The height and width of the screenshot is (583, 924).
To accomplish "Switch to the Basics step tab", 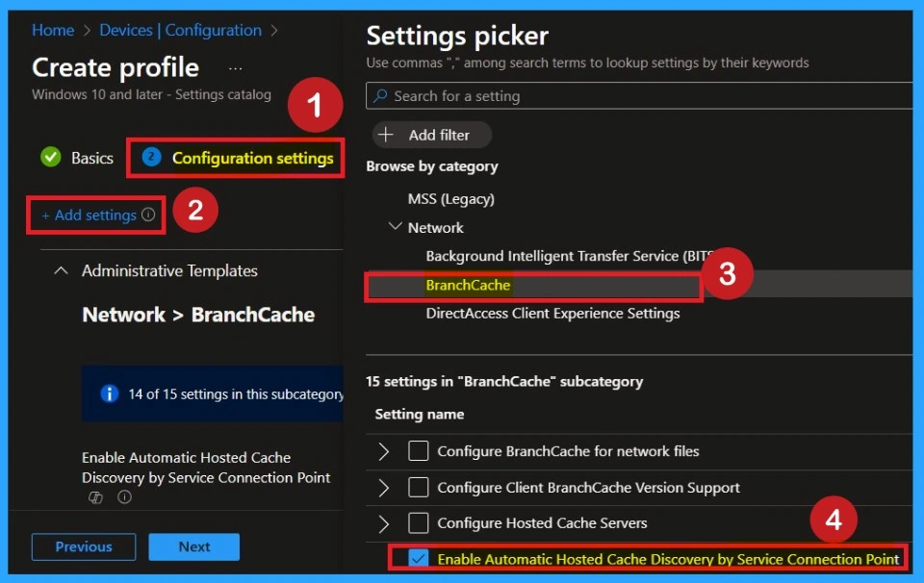I will [91, 159].
